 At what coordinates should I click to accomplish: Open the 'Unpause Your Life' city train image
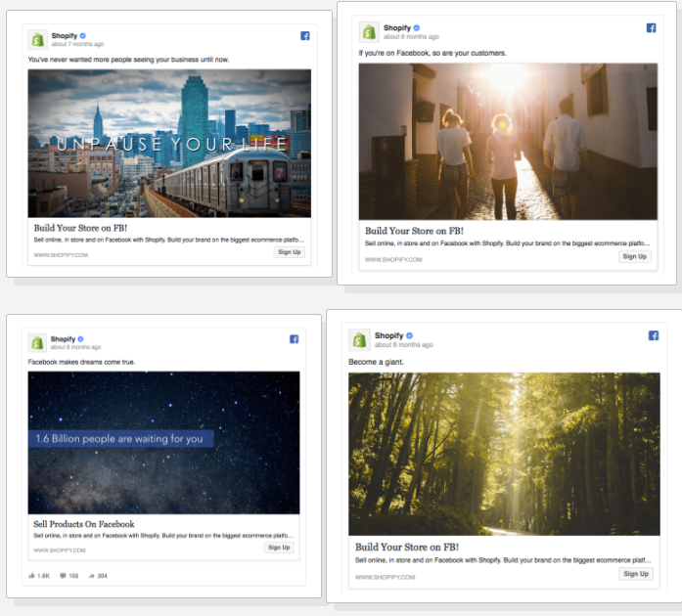point(169,143)
